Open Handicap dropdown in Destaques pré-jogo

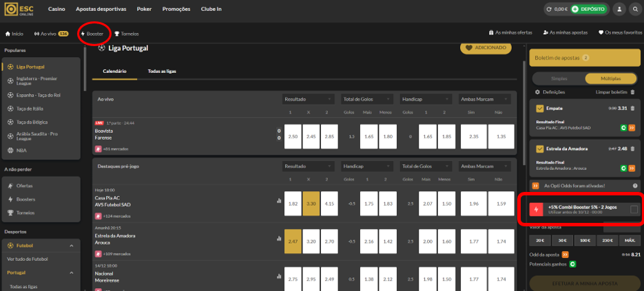(x=368, y=166)
